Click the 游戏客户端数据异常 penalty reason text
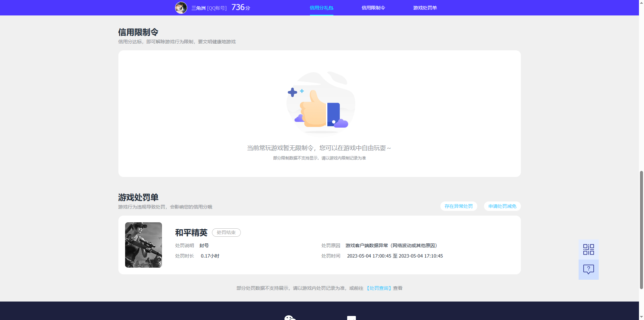 pos(391,245)
